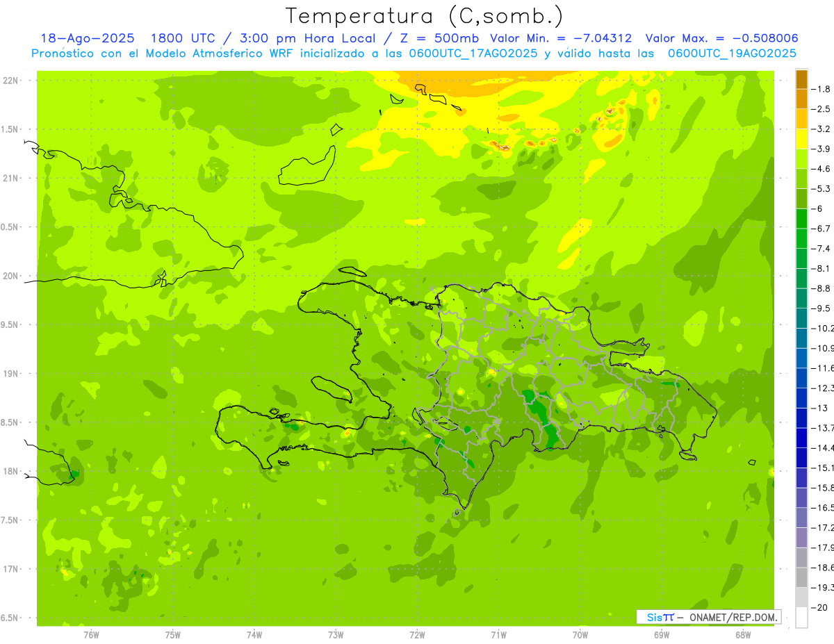Click the '22N' latitude label
Viewport: 834px width, 644px height.
[10, 81]
